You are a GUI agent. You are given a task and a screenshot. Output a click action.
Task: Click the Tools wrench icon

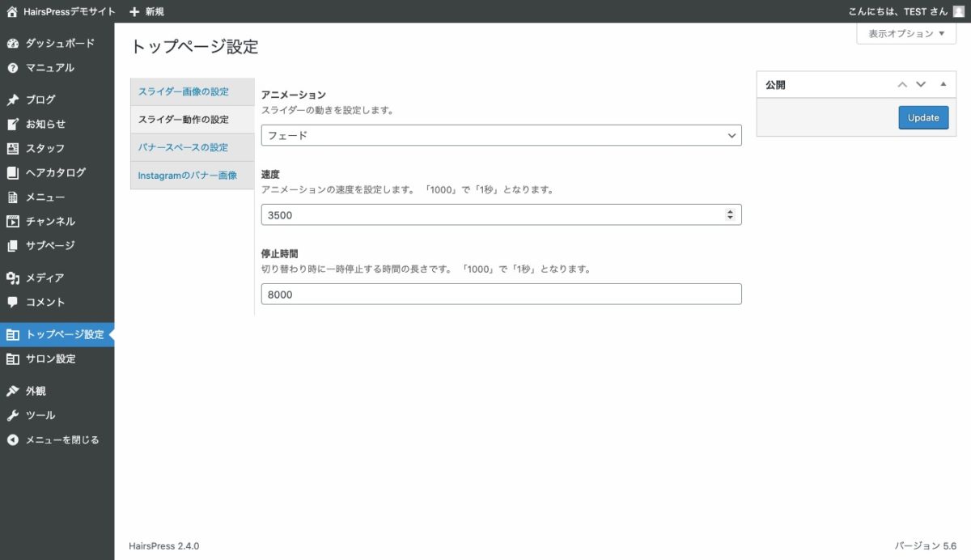pos(12,416)
